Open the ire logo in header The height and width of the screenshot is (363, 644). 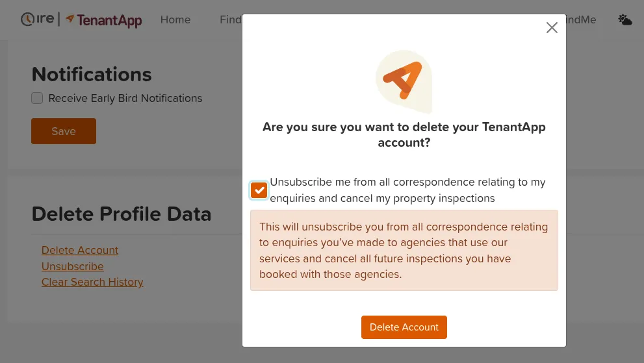pyautogui.click(x=38, y=19)
